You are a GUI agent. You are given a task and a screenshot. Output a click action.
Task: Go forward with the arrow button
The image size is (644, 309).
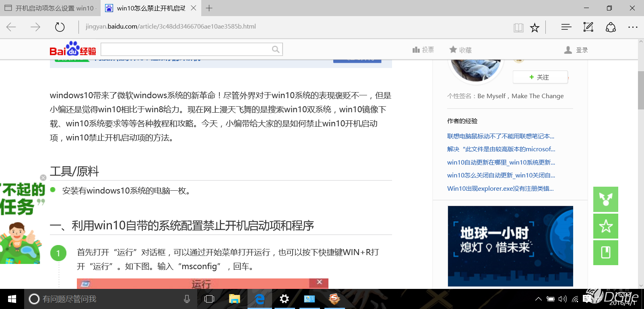click(35, 27)
